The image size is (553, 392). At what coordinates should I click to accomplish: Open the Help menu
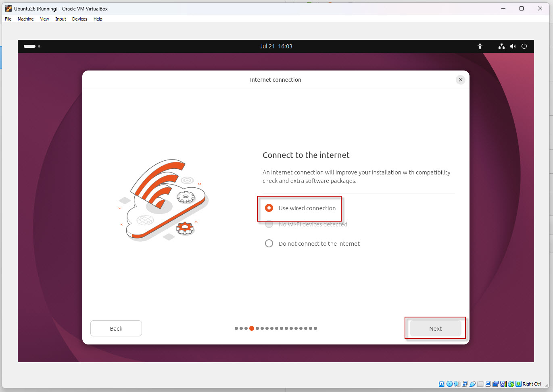click(98, 19)
